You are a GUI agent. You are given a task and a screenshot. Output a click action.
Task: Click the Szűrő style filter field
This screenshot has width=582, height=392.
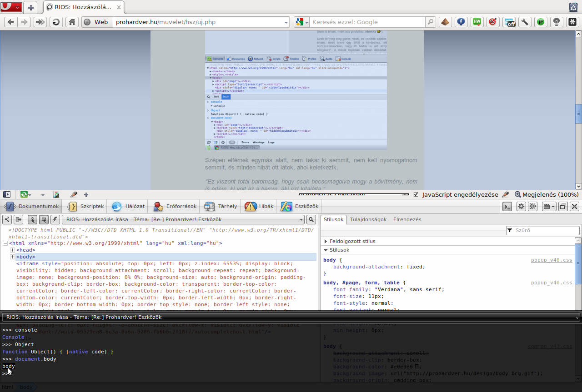(542, 230)
